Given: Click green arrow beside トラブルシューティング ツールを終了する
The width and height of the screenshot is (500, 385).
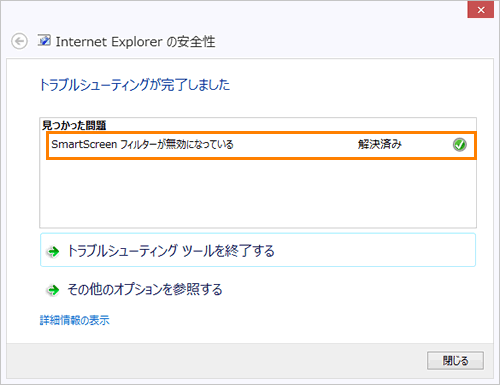Looking at the screenshot, I should (x=53, y=251).
